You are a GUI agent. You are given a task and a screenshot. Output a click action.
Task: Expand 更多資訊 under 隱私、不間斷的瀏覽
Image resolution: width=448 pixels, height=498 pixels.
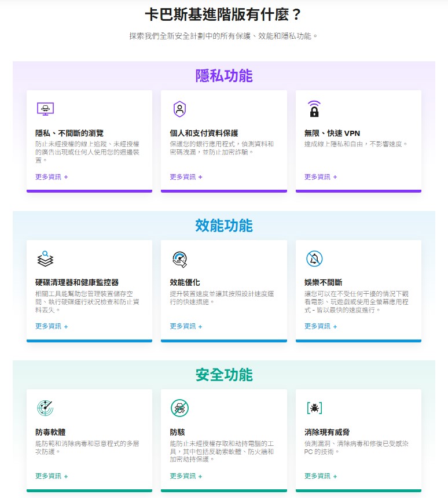click(x=52, y=177)
